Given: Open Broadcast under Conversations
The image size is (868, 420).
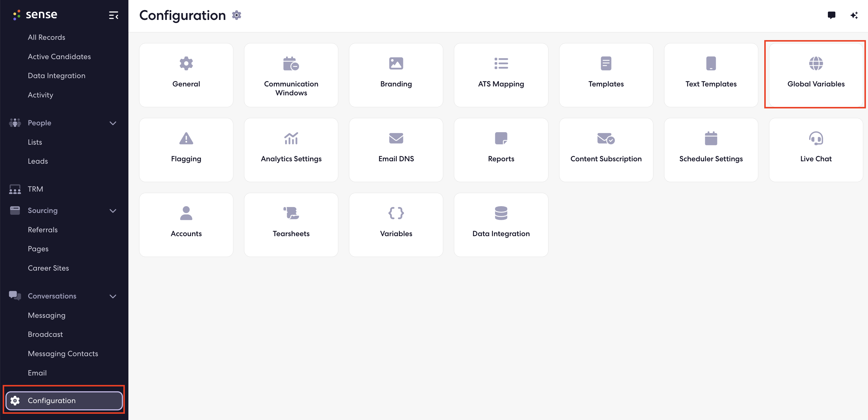Looking at the screenshot, I should tap(45, 334).
